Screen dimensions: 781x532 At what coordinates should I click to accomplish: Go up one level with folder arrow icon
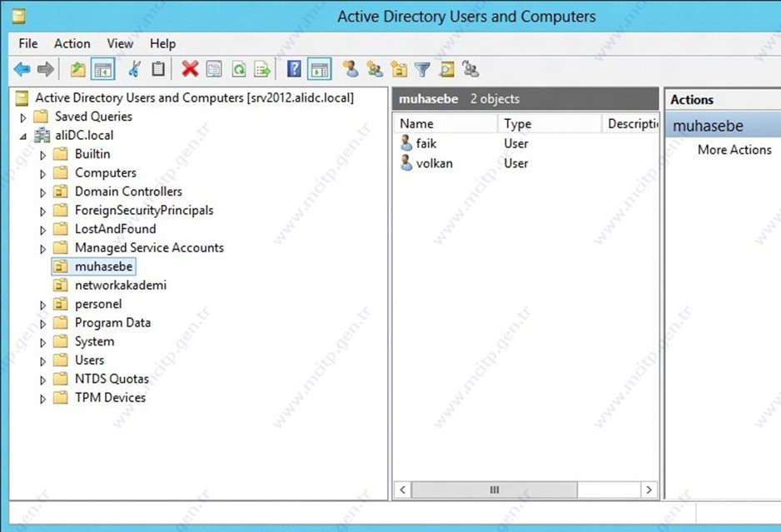(77, 69)
